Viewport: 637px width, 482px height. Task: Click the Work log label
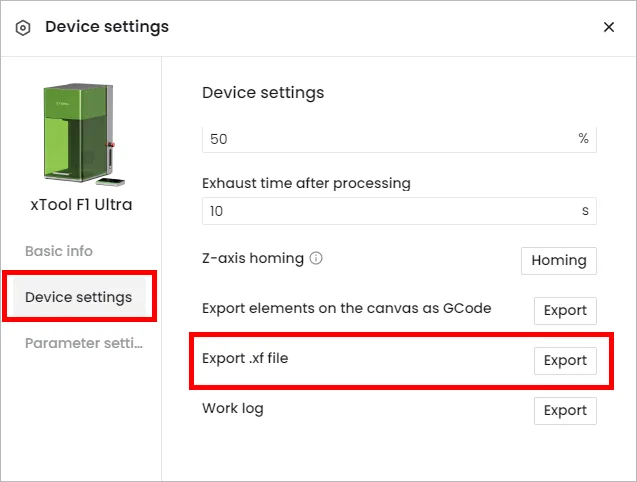pyautogui.click(x=233, y=408)
